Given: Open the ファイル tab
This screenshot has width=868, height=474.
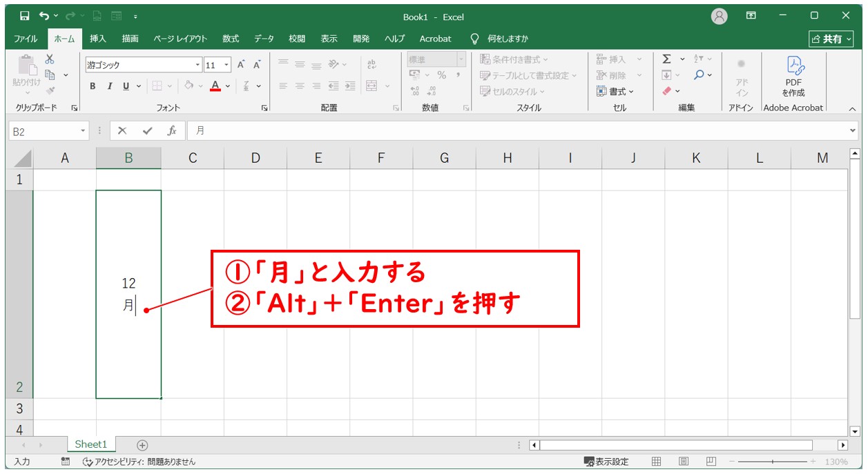Looking at the screenshot, I should pos(26,39).
